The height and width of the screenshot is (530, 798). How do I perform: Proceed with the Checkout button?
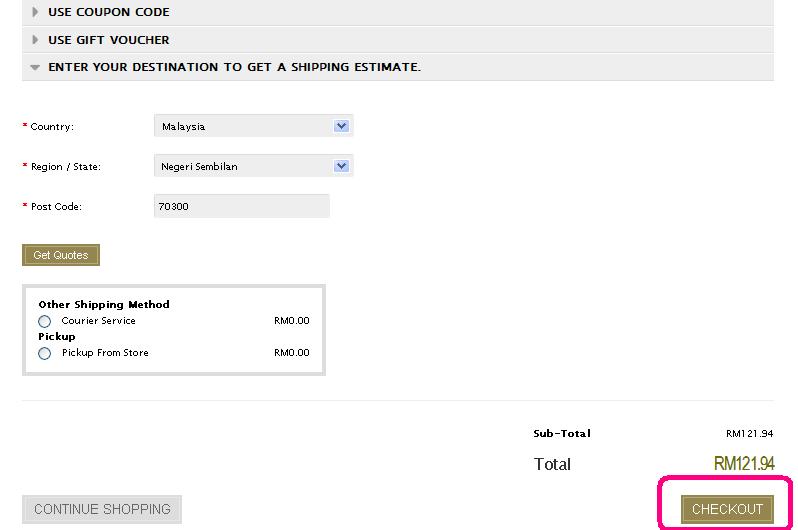(x=727, y=509)
